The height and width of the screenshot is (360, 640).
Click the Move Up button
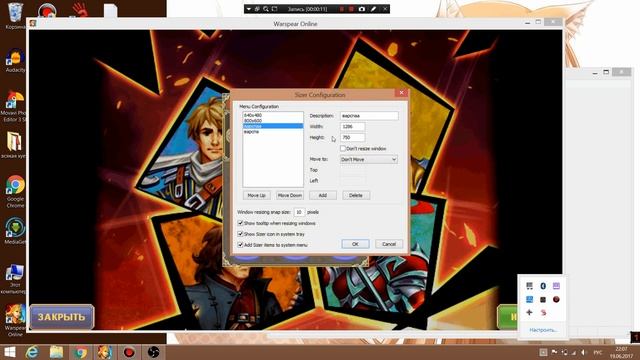pyautogui.click(x=256, y=196)
